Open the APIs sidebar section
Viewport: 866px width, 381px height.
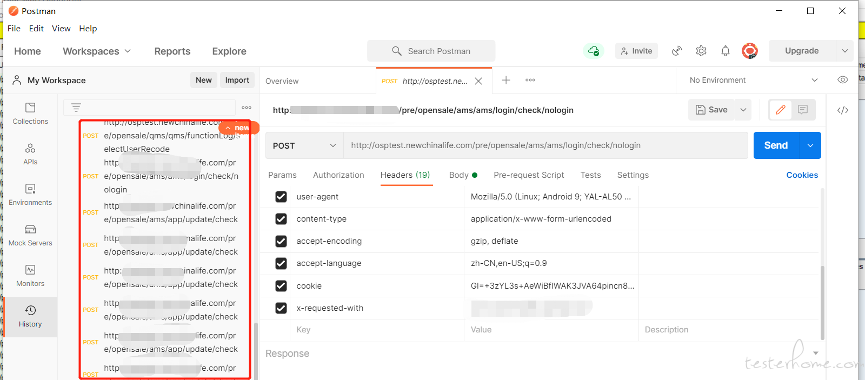[x=30, y=154]
